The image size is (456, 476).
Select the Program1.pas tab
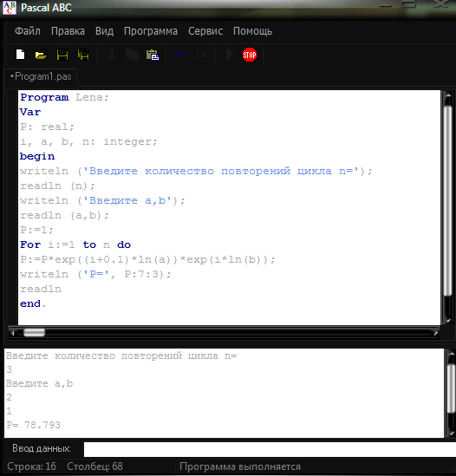(41, 76)
